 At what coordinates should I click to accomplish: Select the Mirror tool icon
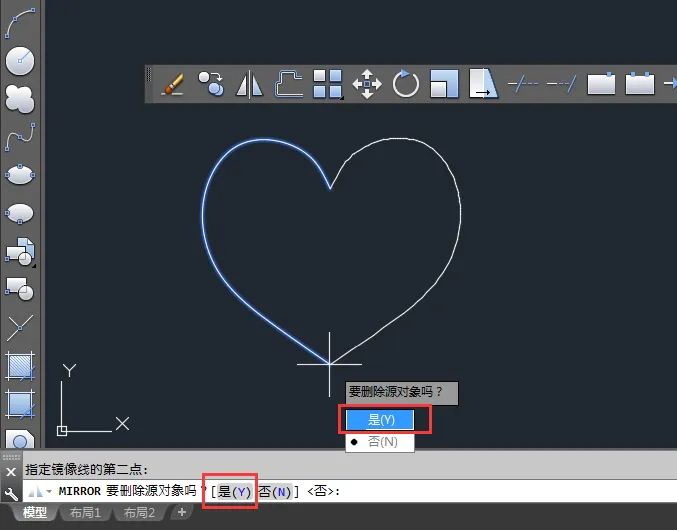(250, 84)
